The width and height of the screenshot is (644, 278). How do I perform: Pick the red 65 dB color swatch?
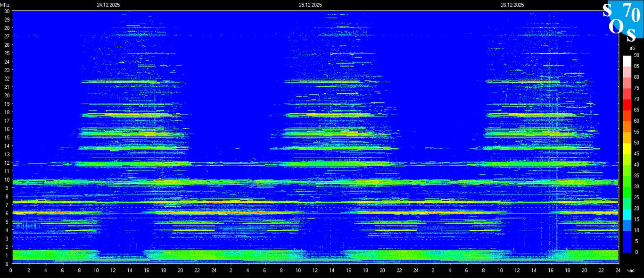click(x=627, y=105)
